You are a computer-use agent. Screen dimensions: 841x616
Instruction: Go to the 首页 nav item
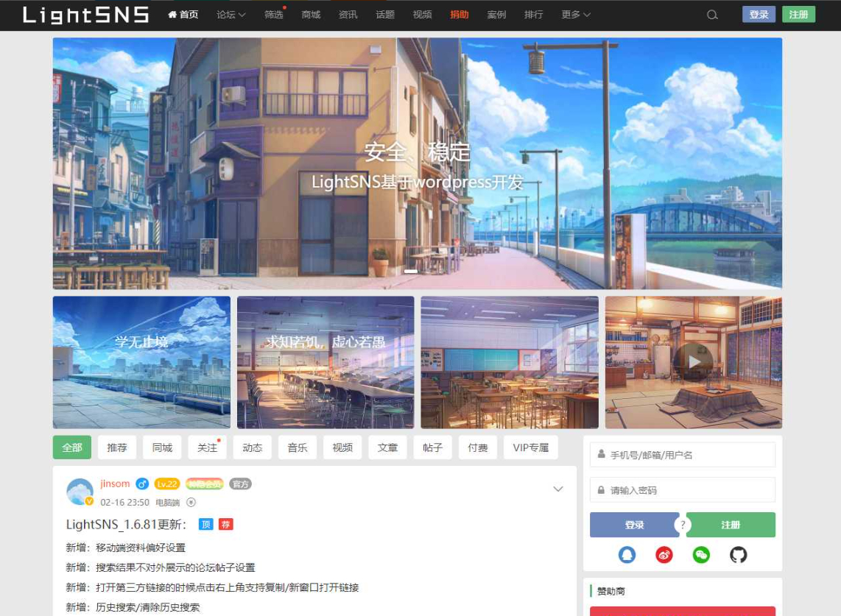point(183,15)
